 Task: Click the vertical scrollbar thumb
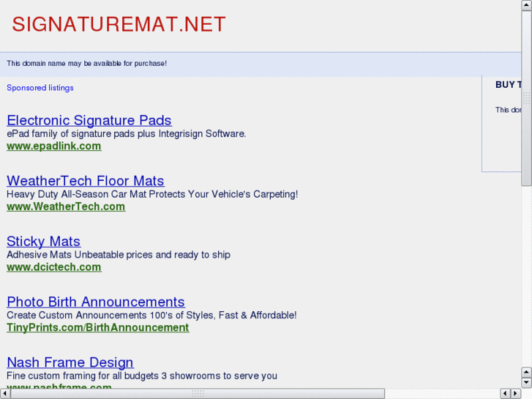[x=526, y=98]
